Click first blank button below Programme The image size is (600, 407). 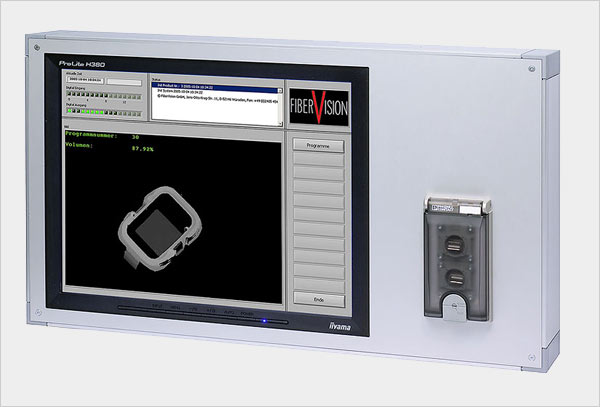pos(320,160)
